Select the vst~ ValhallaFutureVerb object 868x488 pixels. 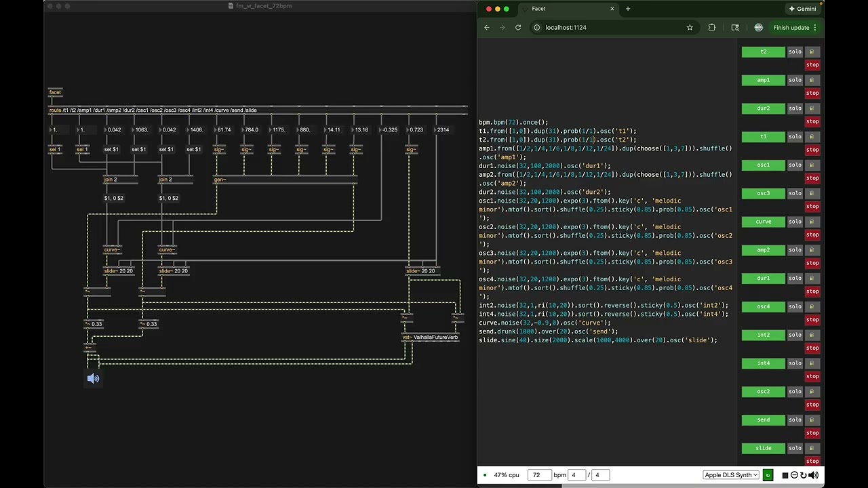(x=431, y=337)
